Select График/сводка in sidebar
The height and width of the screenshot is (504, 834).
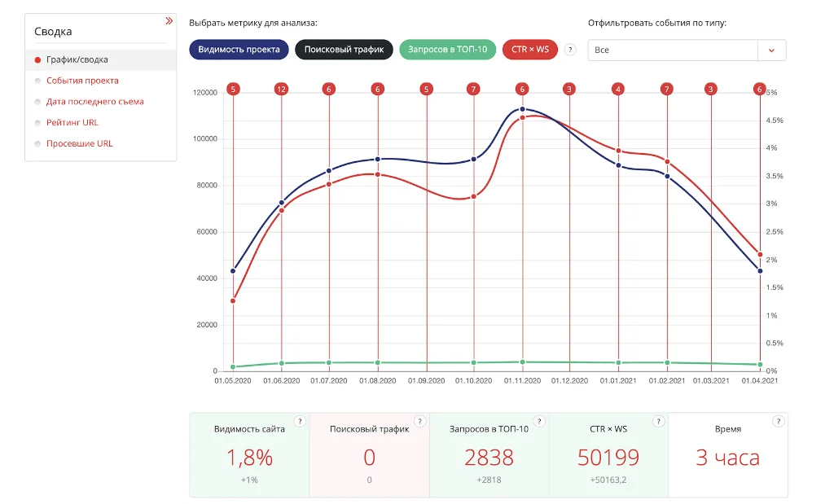tap(77, 59)
